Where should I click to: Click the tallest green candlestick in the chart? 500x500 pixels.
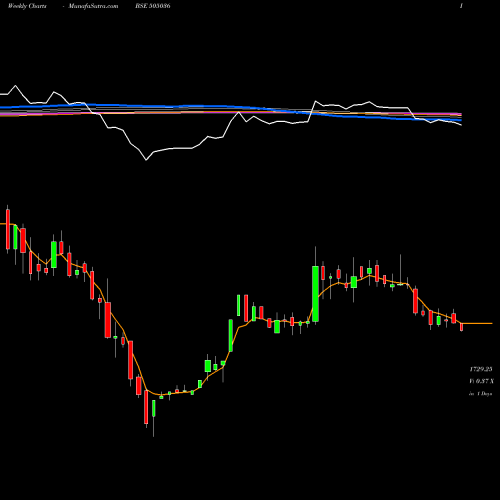(x=315, y=294)
